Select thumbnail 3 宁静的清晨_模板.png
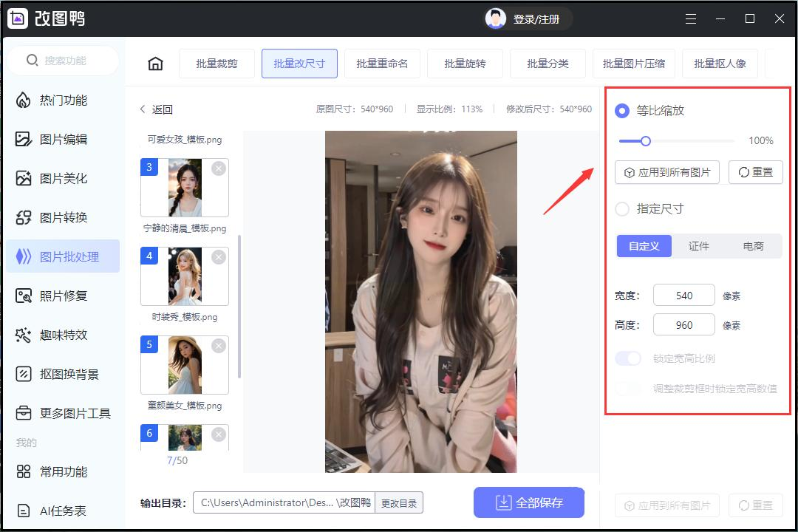 click(185, 188)
